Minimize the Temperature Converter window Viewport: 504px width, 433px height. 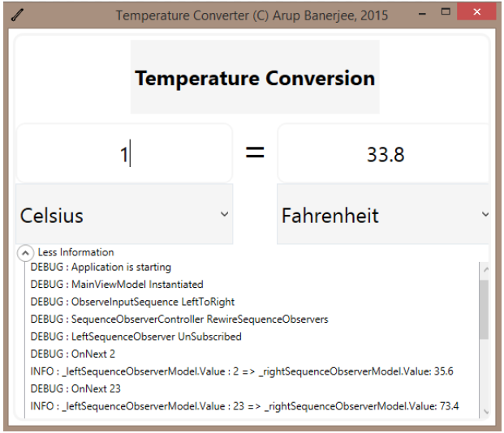tap(422, 14)
